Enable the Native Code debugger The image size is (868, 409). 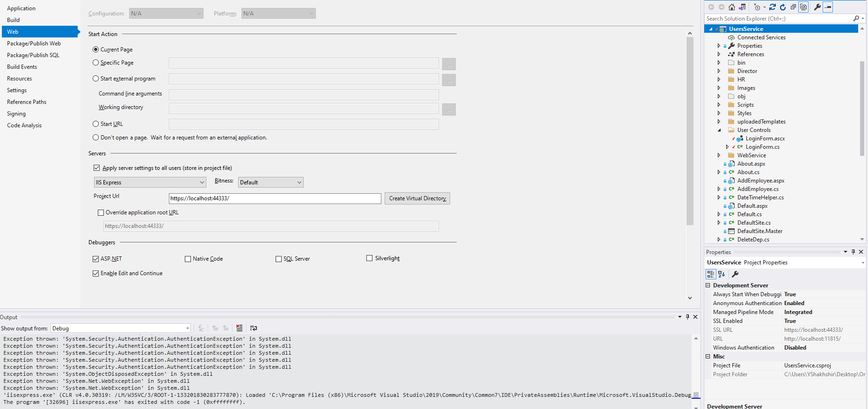click(x=188, y=259)
